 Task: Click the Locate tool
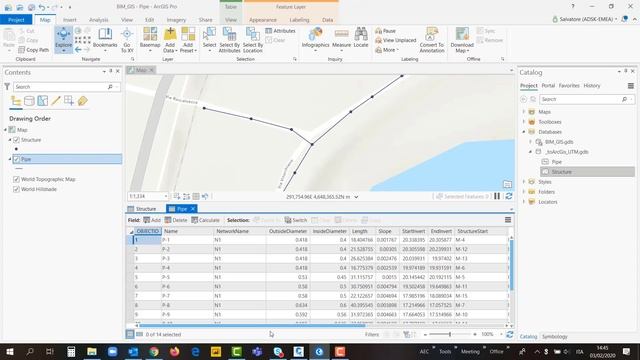pyautogui.click(x=361, y=39)
